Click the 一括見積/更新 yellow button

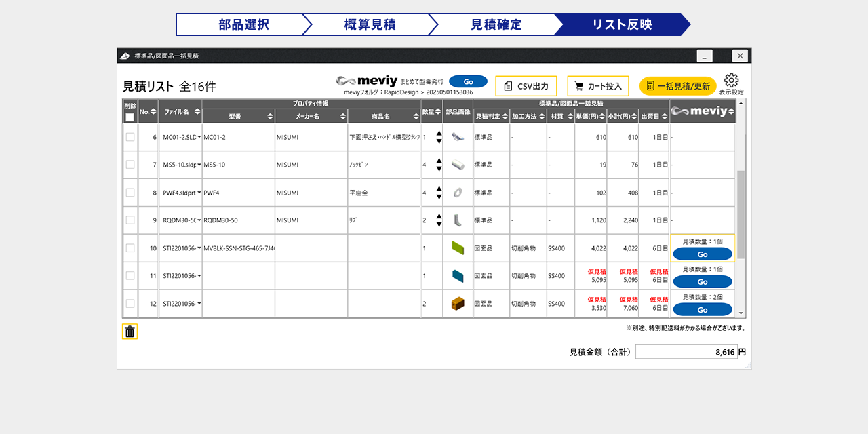pos(677,86)
